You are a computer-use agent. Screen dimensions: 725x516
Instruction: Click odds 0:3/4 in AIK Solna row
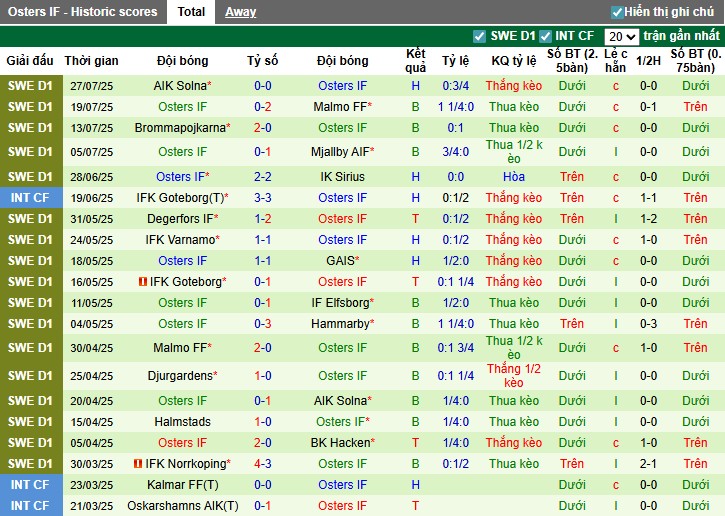[455, 86]
